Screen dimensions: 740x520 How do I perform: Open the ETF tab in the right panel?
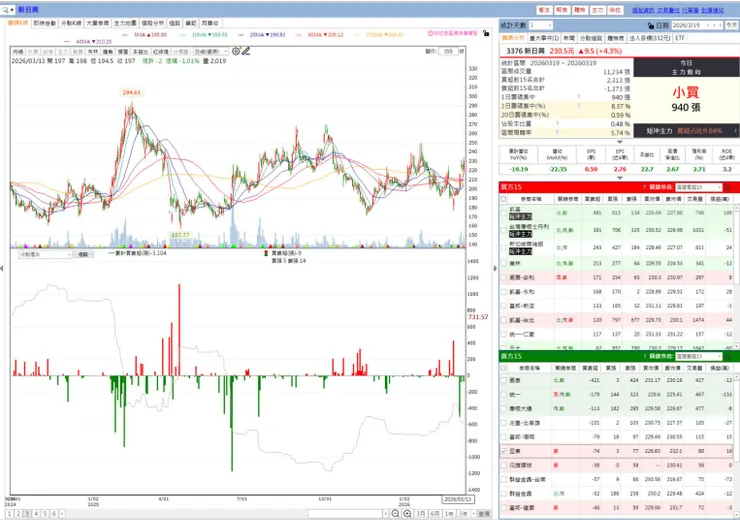680,38
